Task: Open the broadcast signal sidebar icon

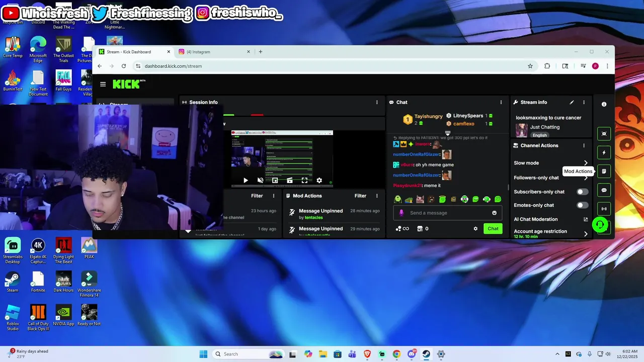Action: 604,209
